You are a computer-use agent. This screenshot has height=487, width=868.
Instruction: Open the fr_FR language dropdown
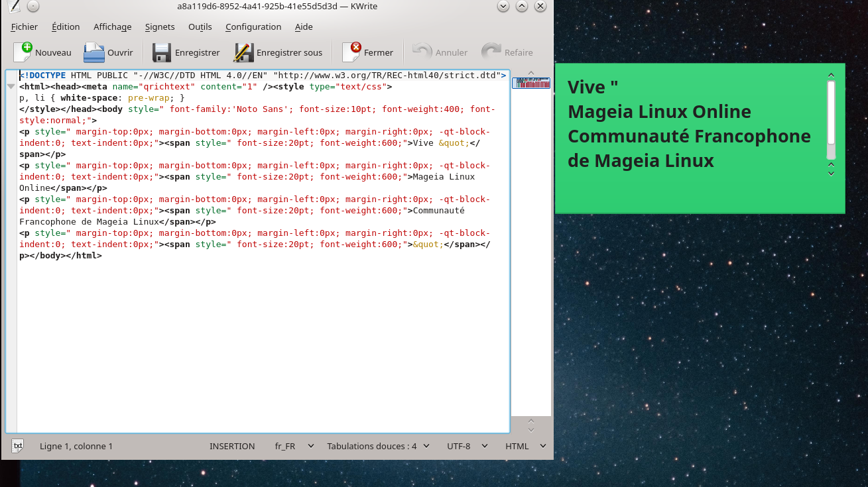(x=294, y=446)
